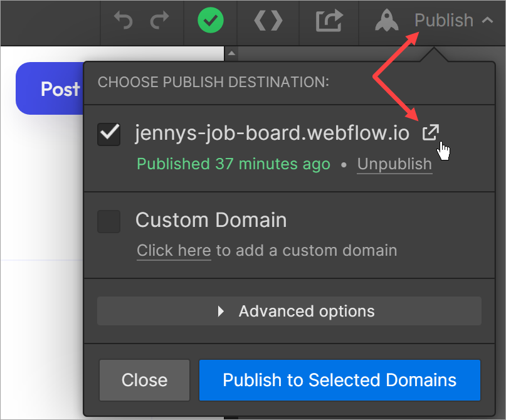Follow 'Click here' custom domain link

point(174,251)
